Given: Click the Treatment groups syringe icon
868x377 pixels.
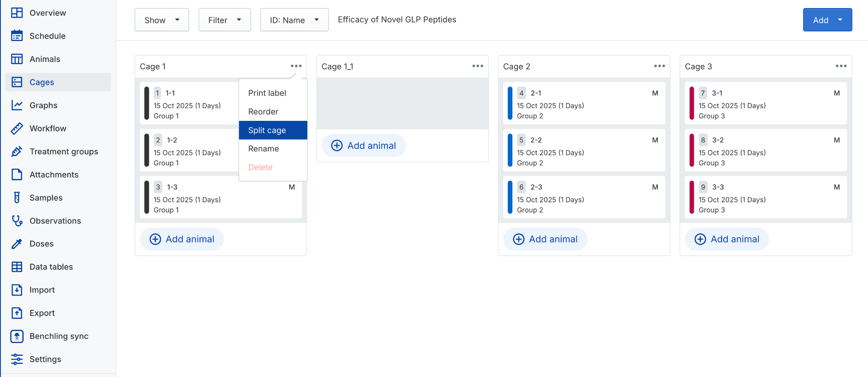Looking at the screenshot, I should click(x=17, y=151).
